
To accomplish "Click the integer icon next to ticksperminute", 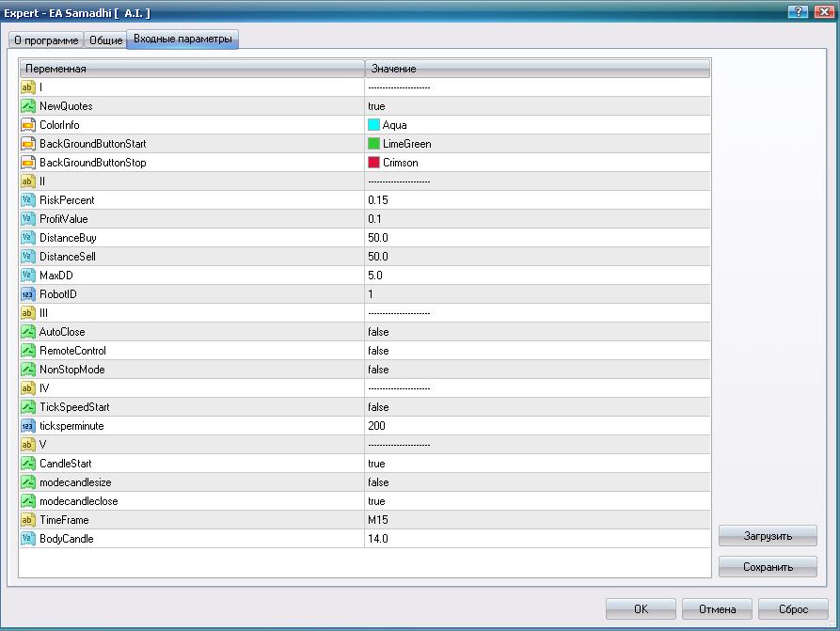I will click(28, 426).
